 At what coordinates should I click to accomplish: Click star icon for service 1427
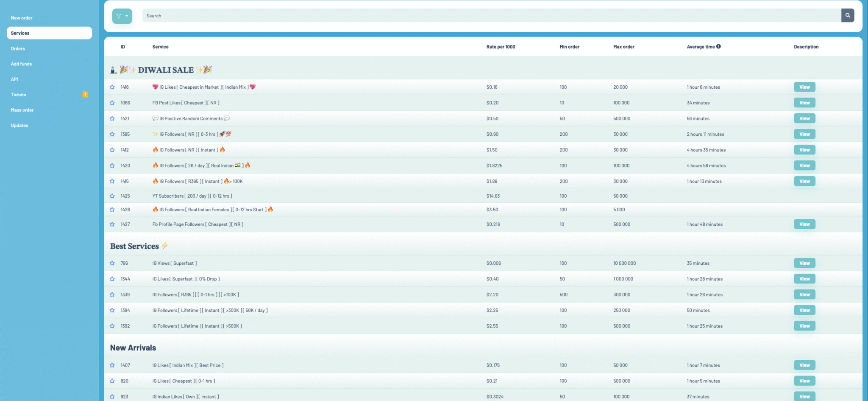pos(112,224)
